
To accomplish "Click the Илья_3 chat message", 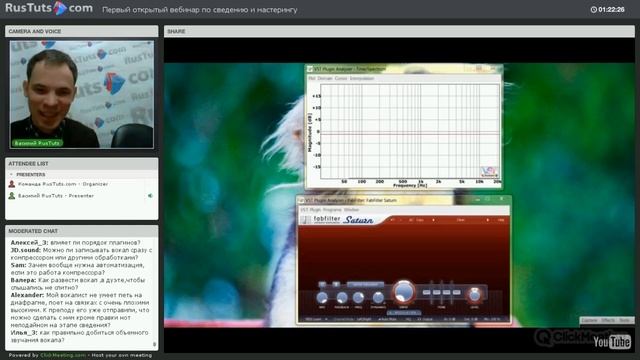I will pyautogui.click(x=80, y=336).
